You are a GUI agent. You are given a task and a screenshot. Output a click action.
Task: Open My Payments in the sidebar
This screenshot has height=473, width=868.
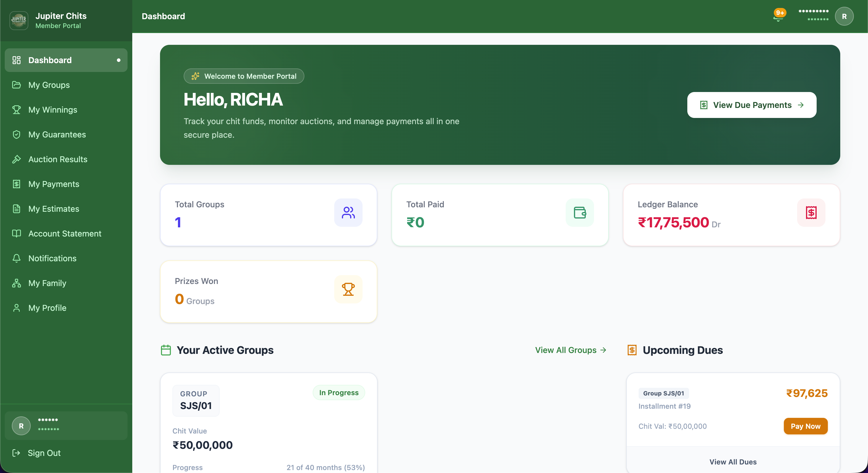[53, 184]
